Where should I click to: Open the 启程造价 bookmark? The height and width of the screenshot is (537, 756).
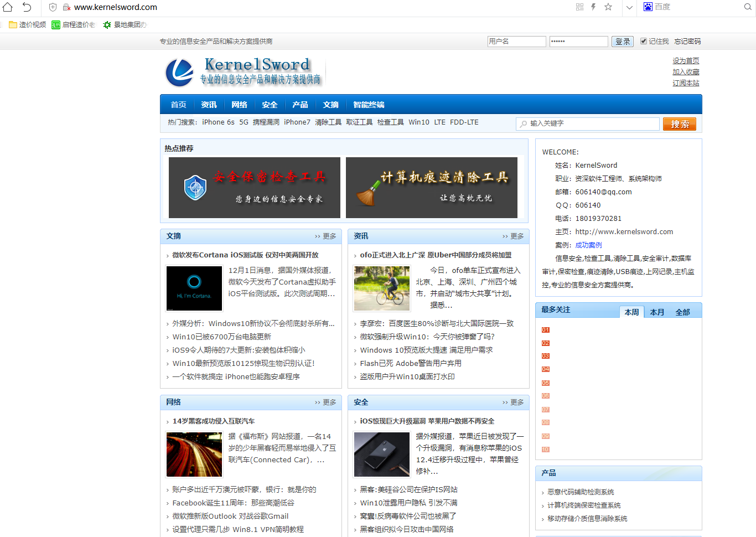tap(73, 25)
